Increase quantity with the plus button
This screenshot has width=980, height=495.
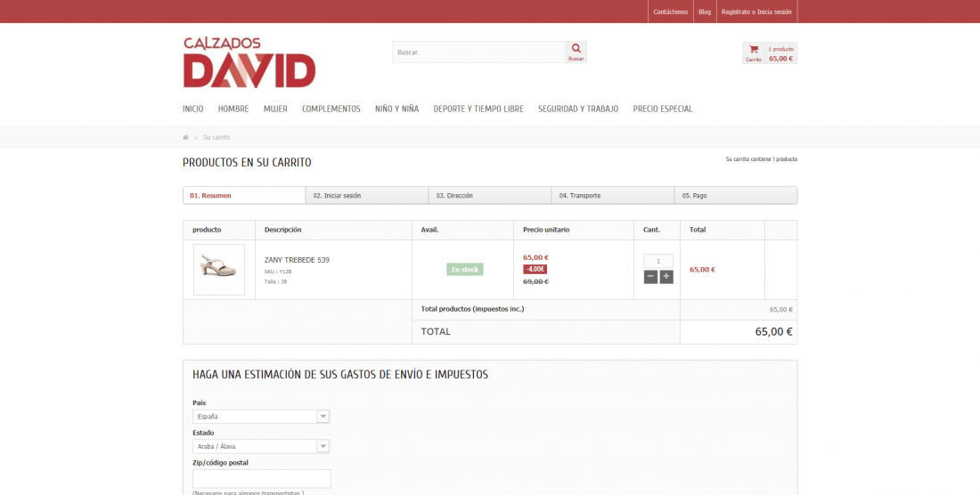(666, 277)
